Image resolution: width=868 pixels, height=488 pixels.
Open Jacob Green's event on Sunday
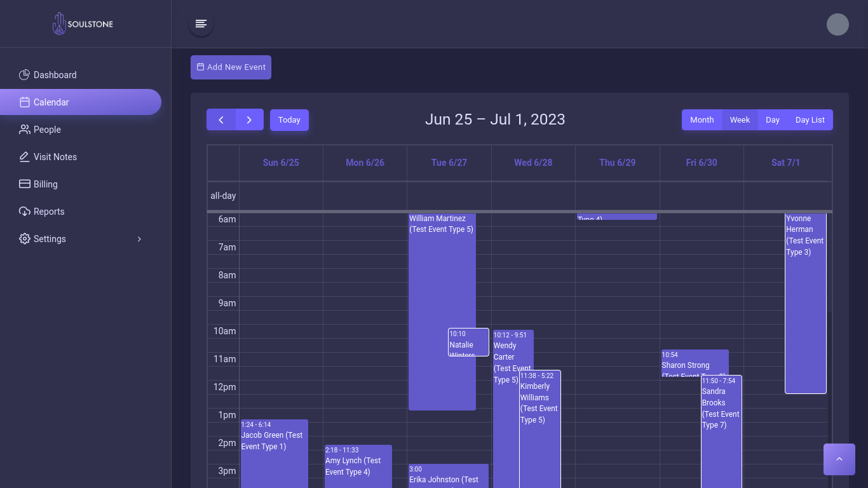274,445
